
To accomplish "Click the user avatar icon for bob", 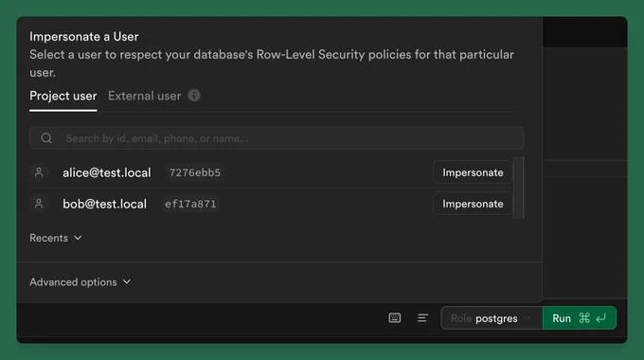I will [x=39, y=204].
